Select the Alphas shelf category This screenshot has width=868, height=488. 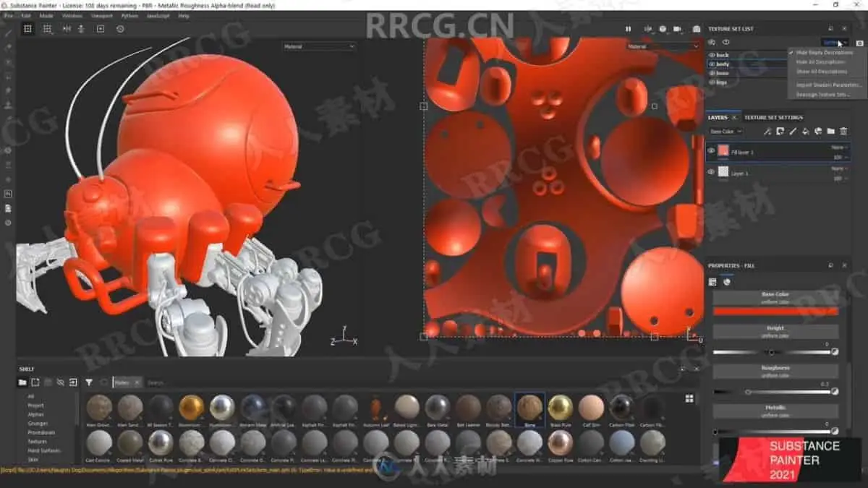pyautogui.click(x=35, y=414)
